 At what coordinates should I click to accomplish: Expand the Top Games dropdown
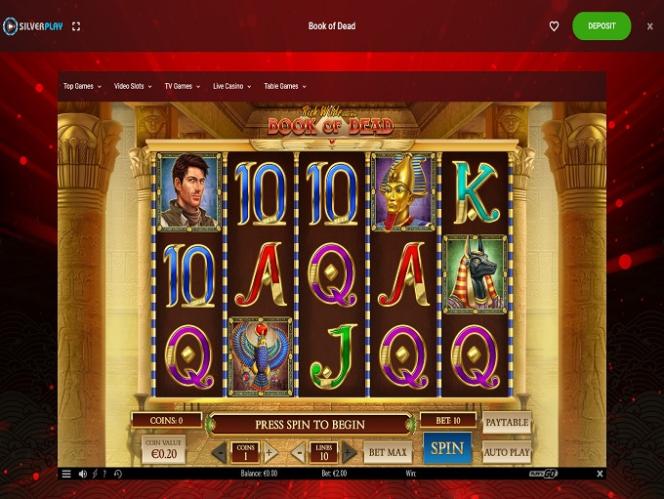(x=82, y=86)
